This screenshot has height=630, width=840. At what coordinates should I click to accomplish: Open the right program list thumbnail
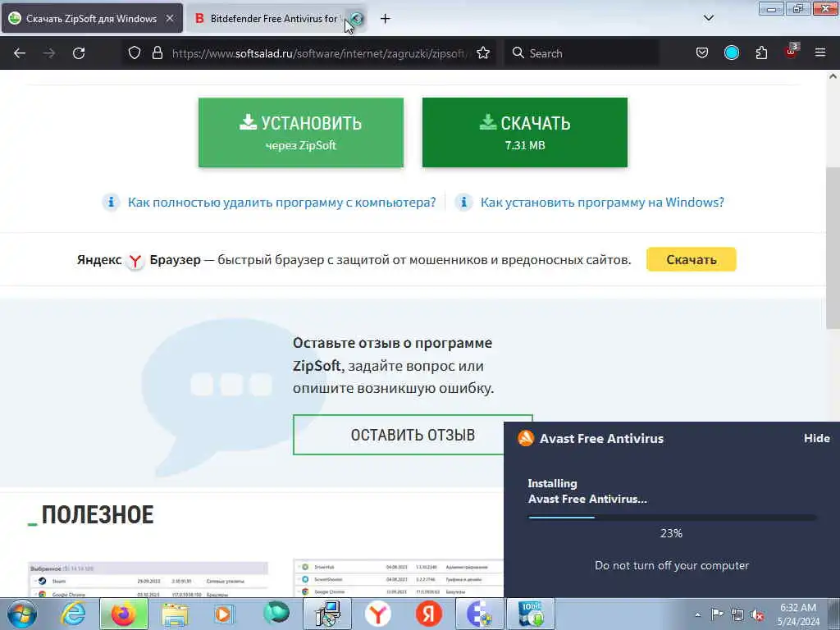tap(399, 578)
